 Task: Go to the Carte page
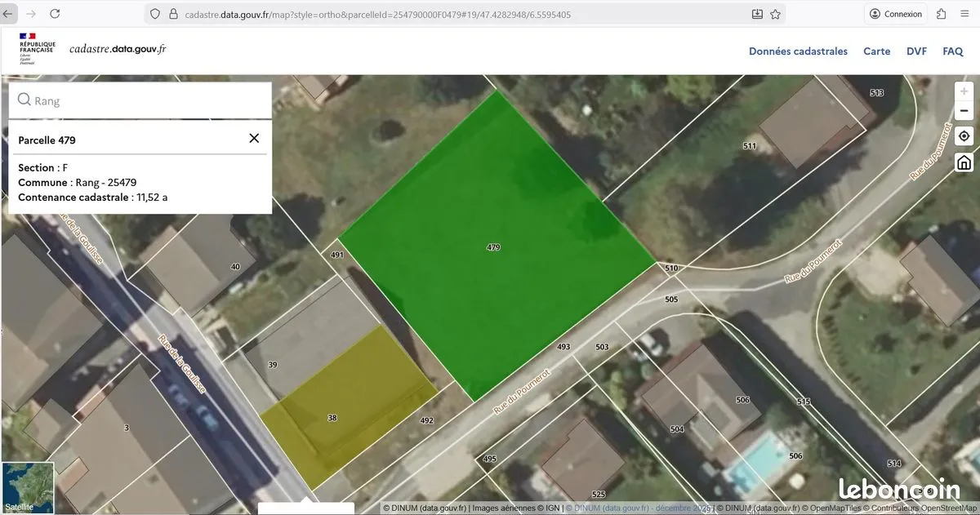(877, 51)
